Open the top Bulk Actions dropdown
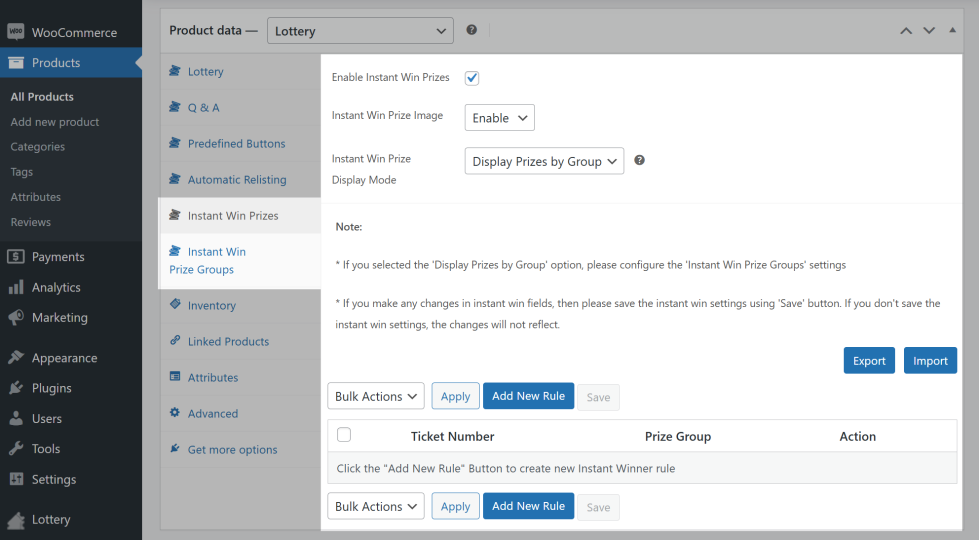The height and width of the screenshot is (540, 979). pos(376,397)
